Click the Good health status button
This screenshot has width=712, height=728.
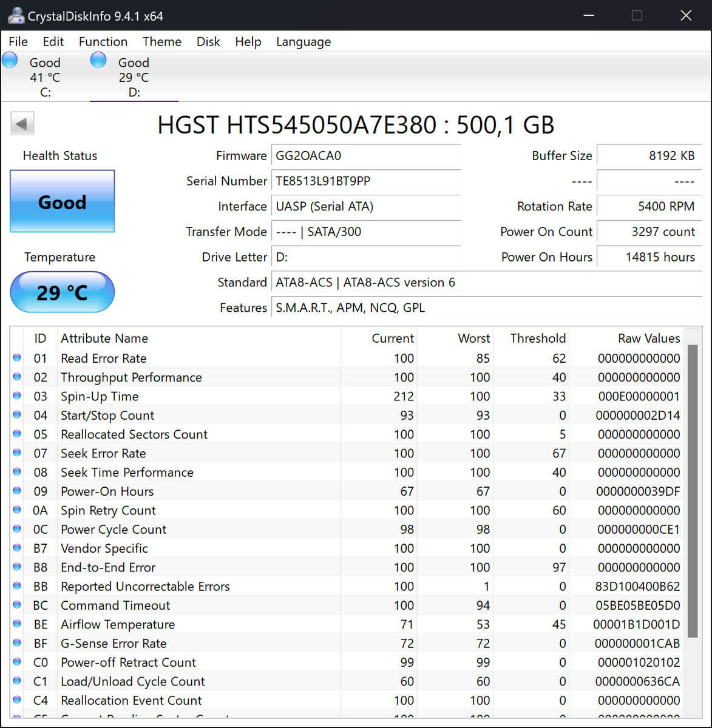pyautogui.click(x=62, y=202)
